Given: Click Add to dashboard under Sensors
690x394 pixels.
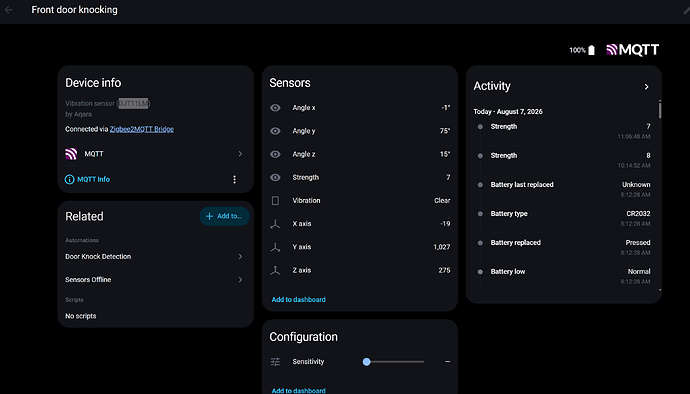Looking at the screenshot, I should 298,299.
